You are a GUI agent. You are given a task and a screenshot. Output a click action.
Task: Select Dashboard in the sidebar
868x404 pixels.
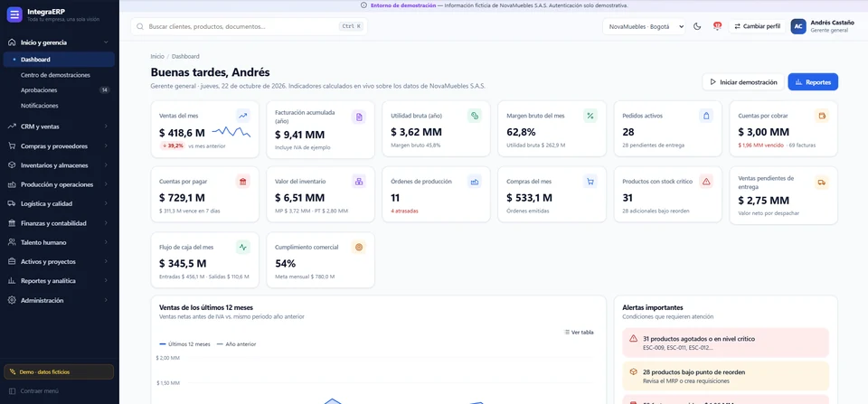click(x=59, y=60)
